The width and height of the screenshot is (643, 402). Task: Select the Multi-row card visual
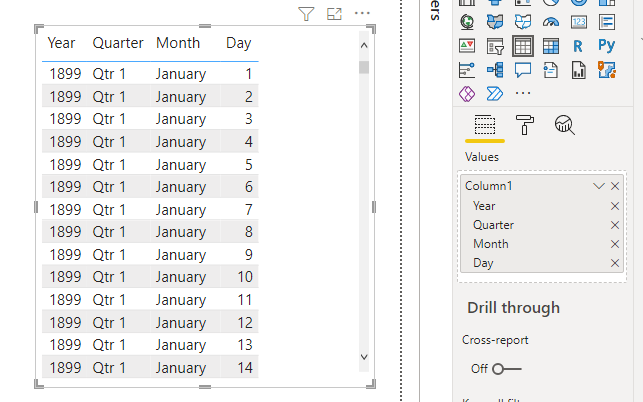[x=607, y=22]
